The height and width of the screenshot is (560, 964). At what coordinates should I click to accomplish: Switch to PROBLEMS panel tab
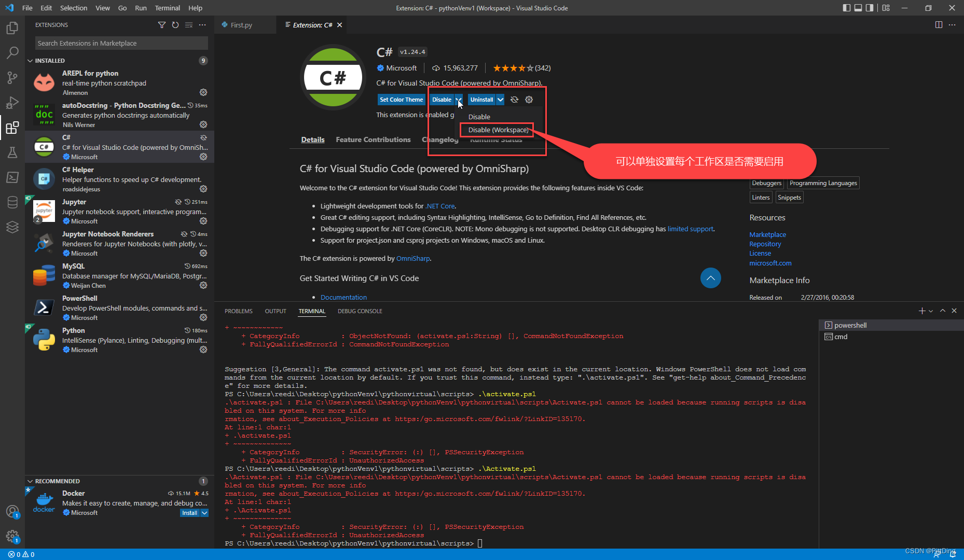pos(239,311)
